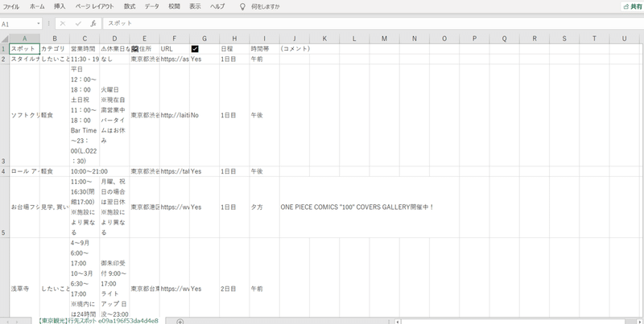Select column A header
Image resolution: width=644 pixels, height=324 pixels.
[25, 39]
